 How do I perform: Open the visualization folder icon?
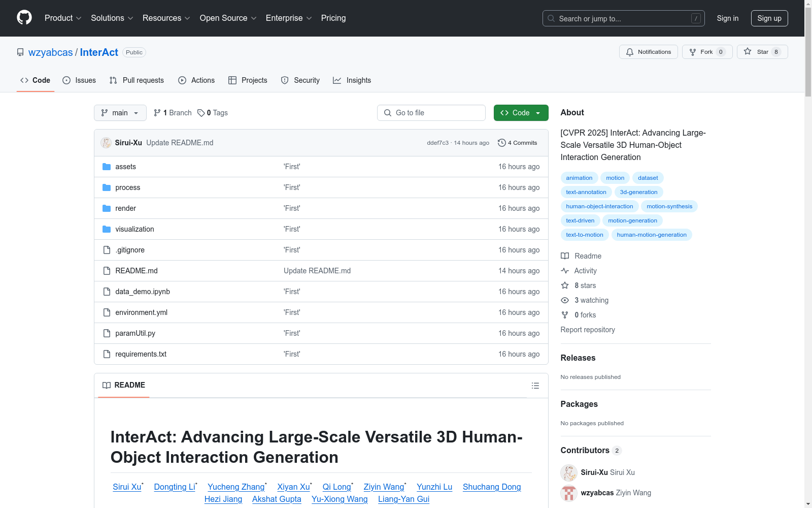[107, 229]
